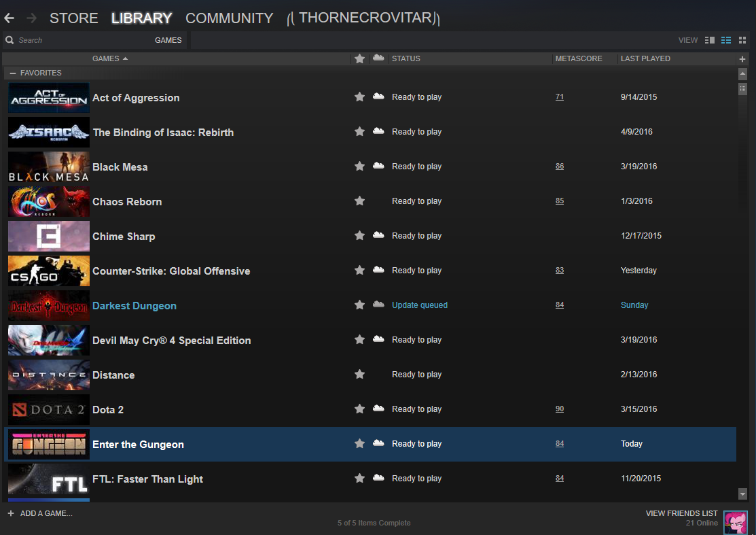756x535 pixels.
Task: Click the plus icon beside Add a Game
Action: coord(11,513)
